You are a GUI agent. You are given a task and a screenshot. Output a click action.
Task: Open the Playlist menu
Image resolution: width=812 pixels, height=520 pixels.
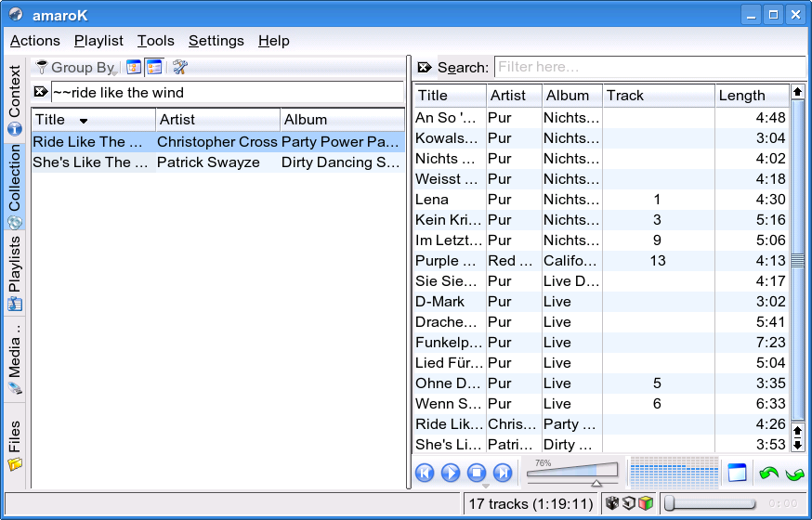click(98, 41)
